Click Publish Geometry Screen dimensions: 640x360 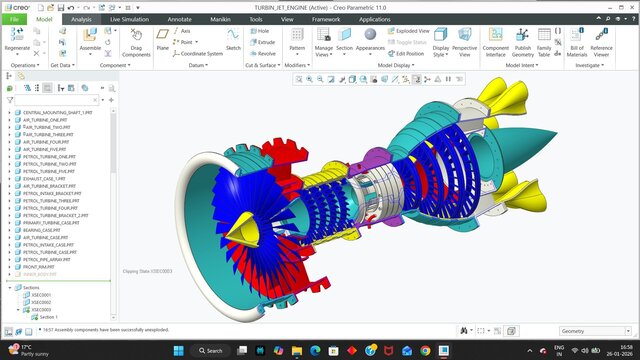[x=522, y=42]
